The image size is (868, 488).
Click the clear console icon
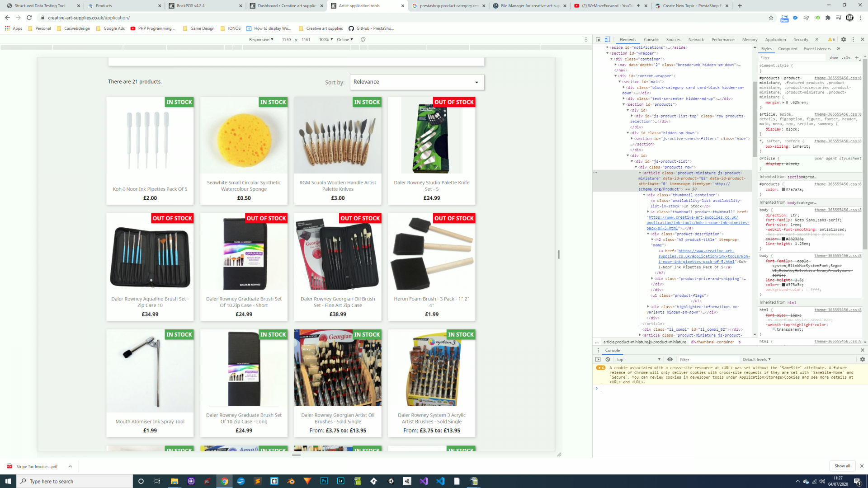(608, 360)
